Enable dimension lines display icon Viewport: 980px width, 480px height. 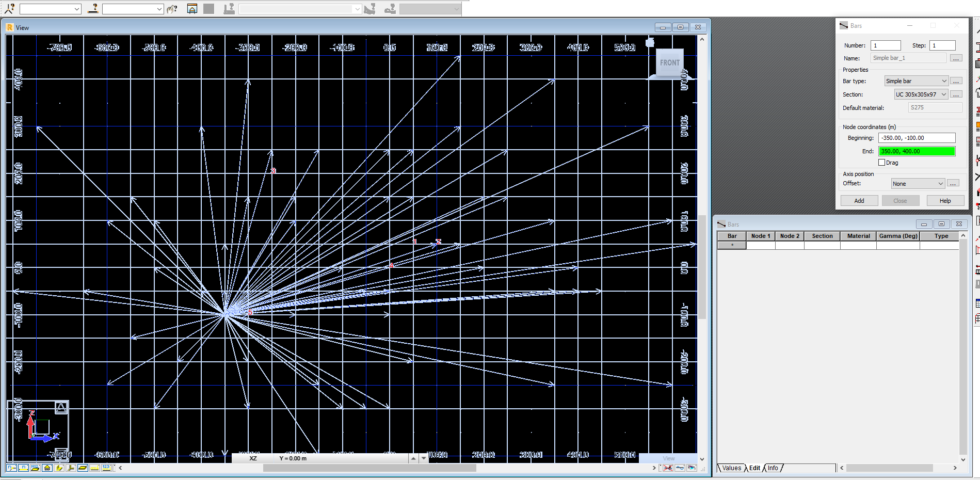point(94,468)
